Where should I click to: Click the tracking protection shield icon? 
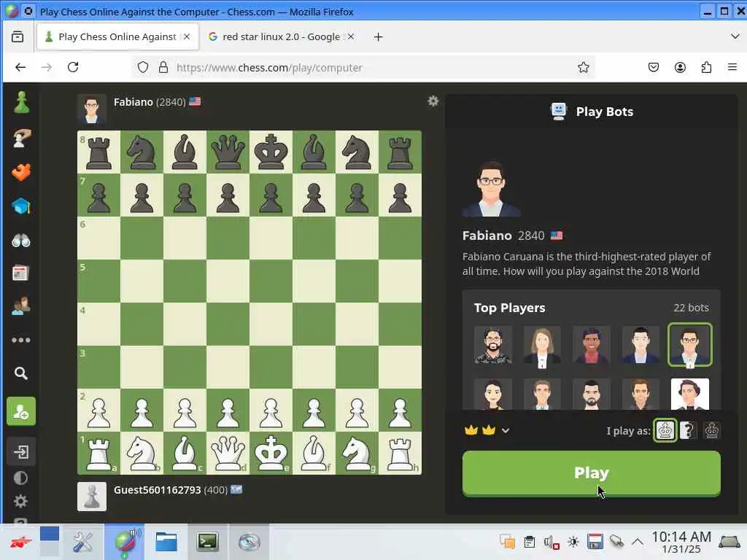point(142,67)
